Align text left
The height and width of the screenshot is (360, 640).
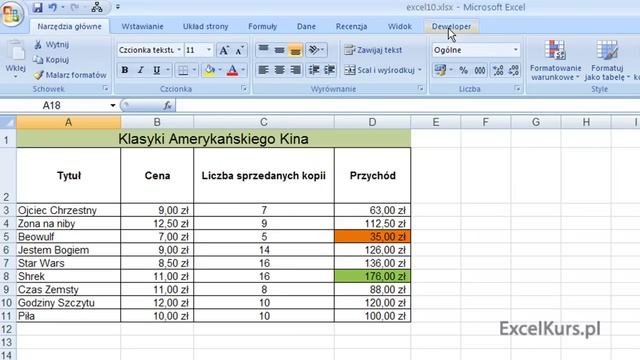(x=263, y=70)
